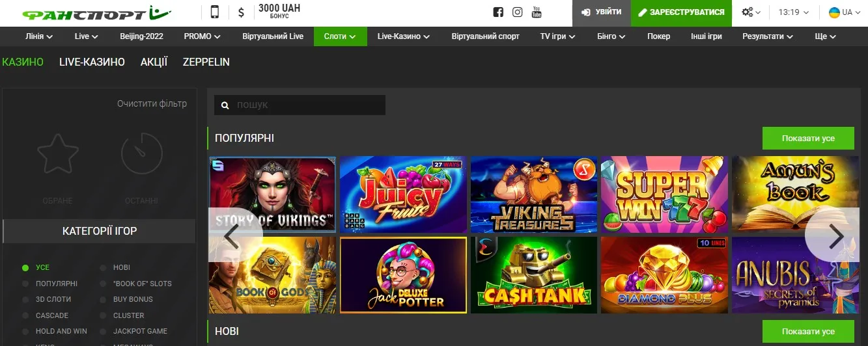The height and width of the screenshot is (346, 868).
Task: Switch to the АКЦІЇ tab
Action: point(154,62)
